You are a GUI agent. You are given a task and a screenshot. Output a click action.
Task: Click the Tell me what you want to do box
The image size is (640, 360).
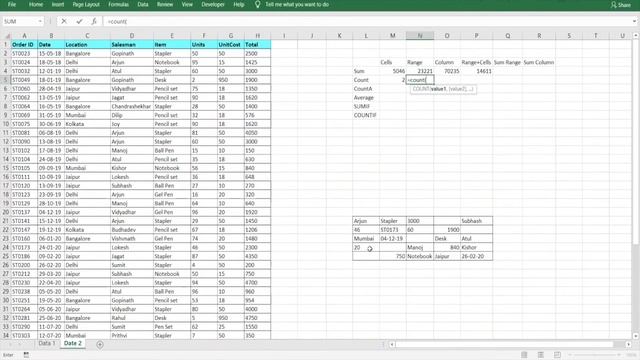(297, 4)
